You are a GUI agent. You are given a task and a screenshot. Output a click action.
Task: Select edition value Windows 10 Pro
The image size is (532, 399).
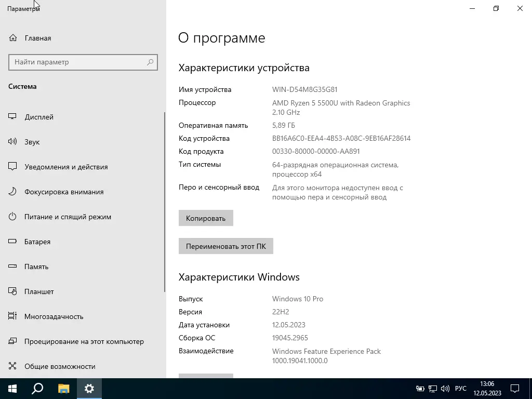coord(298,299)
